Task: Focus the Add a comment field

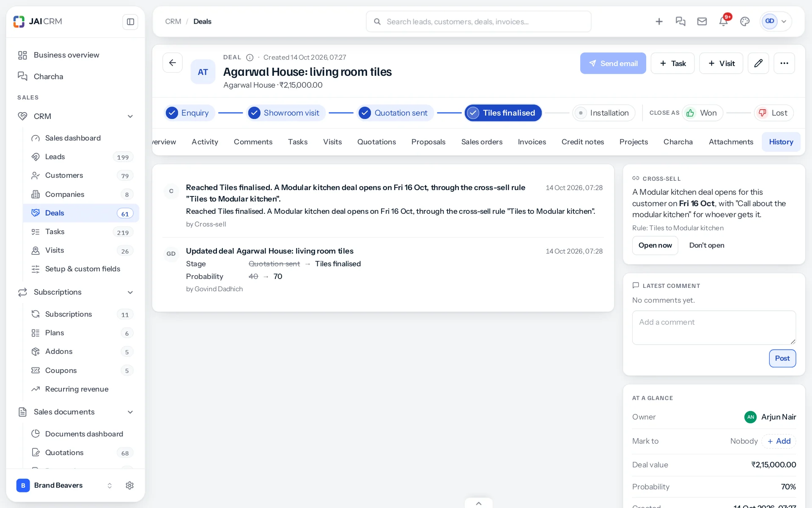Action: coord(714,328)
